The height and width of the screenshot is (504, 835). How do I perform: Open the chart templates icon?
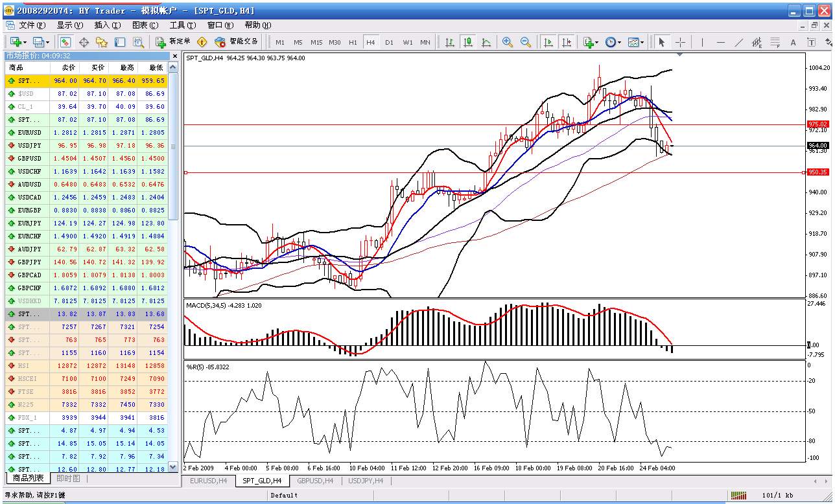point(633,42)
